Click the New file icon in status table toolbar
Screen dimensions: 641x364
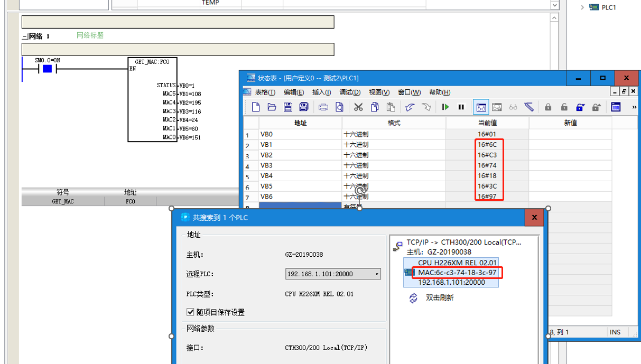click(256, 107)
